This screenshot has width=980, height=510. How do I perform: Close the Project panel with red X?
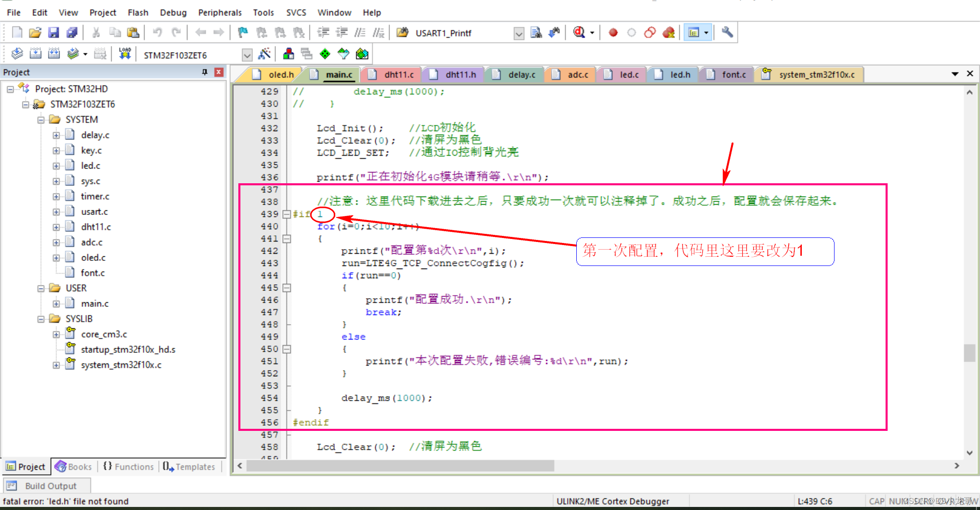click(x=219, y=72)
